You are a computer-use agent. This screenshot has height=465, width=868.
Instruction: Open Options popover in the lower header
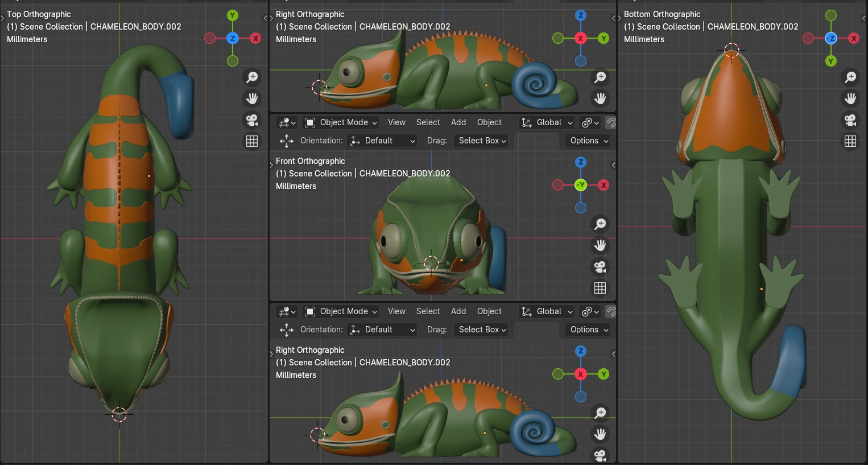click(x=589, y=330)
